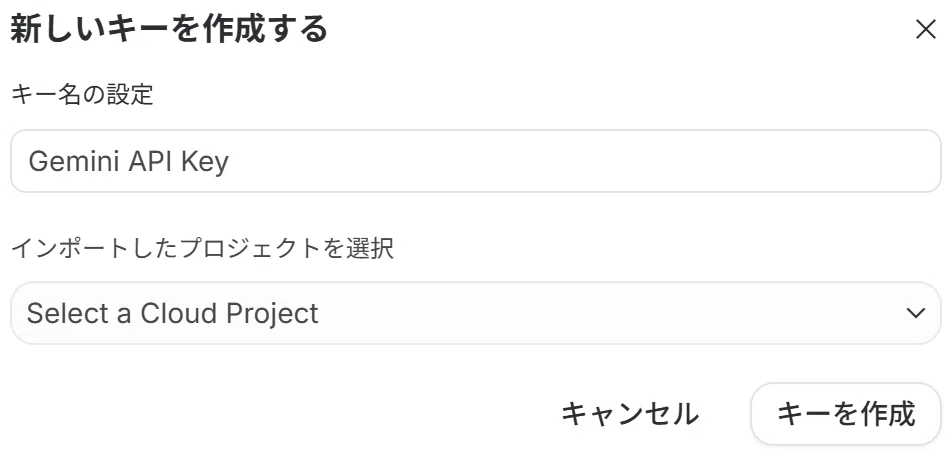950x455 pixels.
Task: Close the 新しいキーを作成する dialog with X
Action: coord(925,29)
